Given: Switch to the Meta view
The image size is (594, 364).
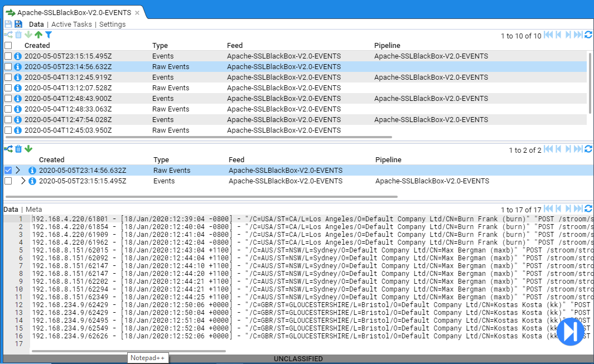Looking at the screenshot, I should pyautogui.click(x=34, y=209).
